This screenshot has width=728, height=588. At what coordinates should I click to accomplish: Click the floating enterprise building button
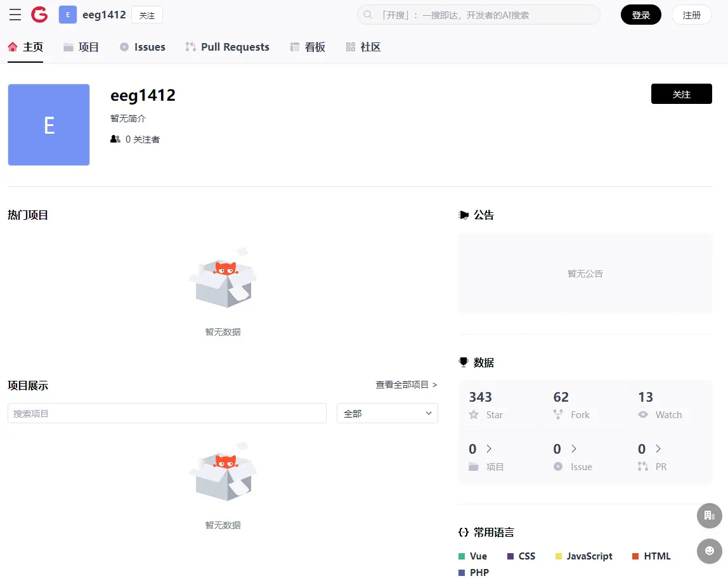click(709, 516)
